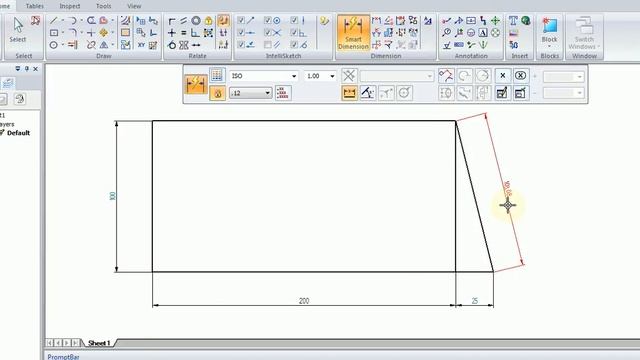The image size is (640, 360).
Task: Choose the Perpendicular relationship icon
Action: [196, 33]
